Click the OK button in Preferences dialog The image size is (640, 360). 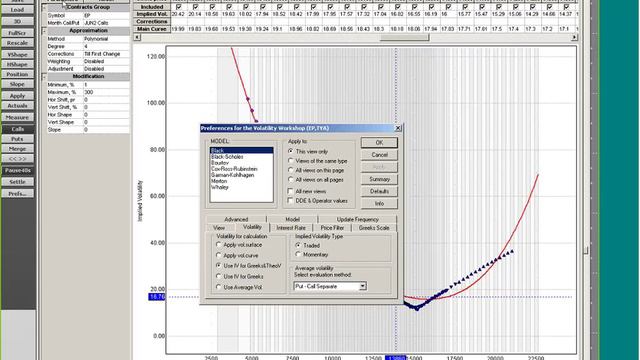click(379, 142)
